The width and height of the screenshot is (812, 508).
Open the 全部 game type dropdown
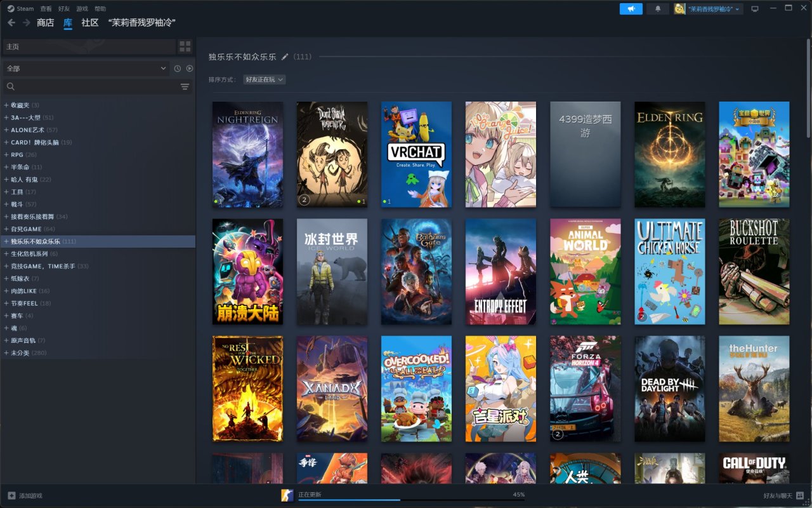(x=86, y=69)
